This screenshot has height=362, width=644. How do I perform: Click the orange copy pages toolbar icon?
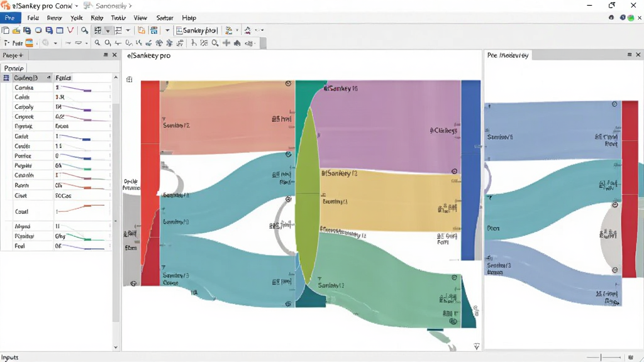[x=142, y=30]
